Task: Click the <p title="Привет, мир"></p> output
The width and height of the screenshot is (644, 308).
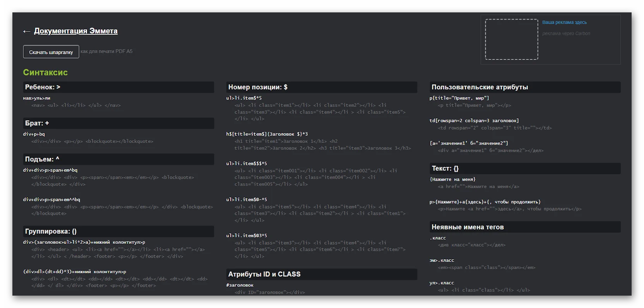Action: (x=474, y=105)
